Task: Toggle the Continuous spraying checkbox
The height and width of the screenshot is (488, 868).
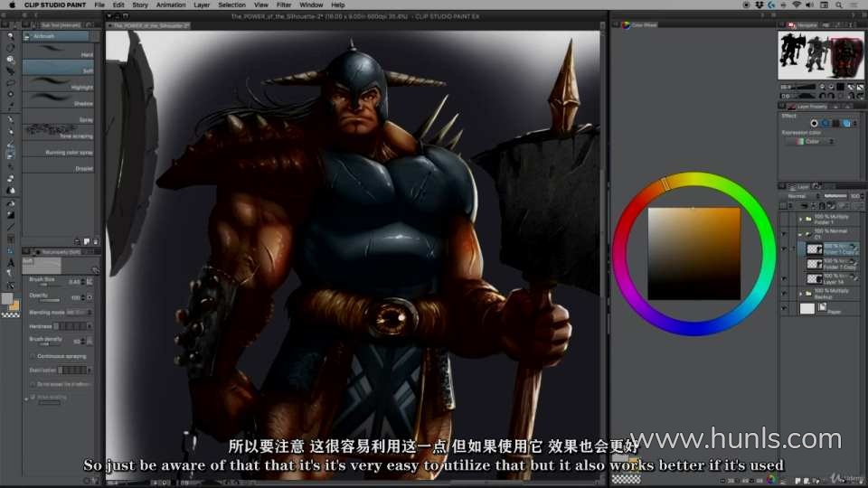Action: pos(33,356)
